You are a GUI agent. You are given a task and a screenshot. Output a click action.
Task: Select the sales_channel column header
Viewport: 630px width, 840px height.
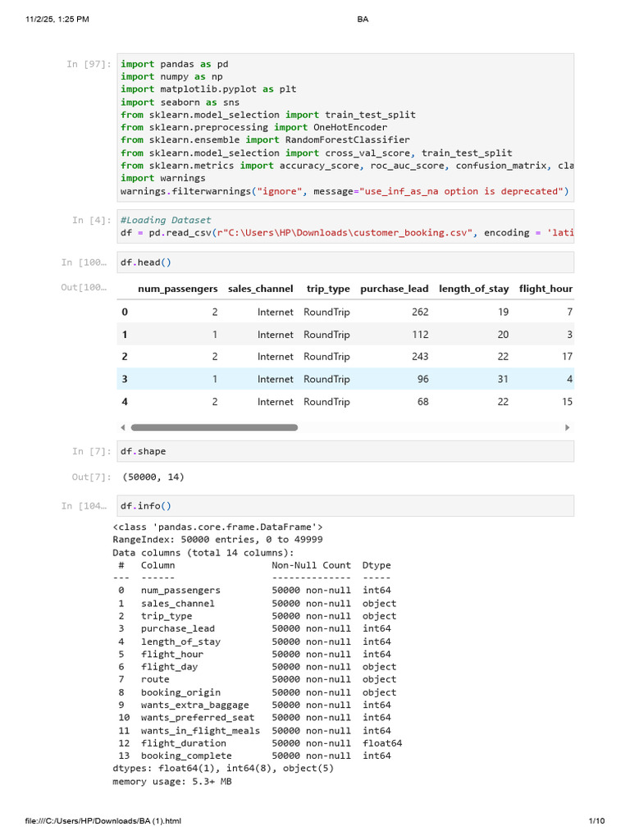[x=260, y=289]
